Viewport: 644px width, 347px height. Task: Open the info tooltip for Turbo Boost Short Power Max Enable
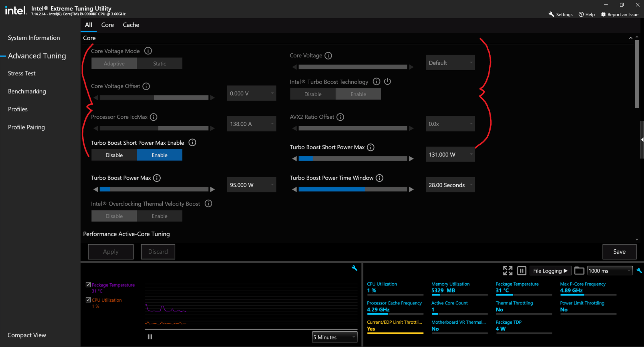[x=192, y=143]
